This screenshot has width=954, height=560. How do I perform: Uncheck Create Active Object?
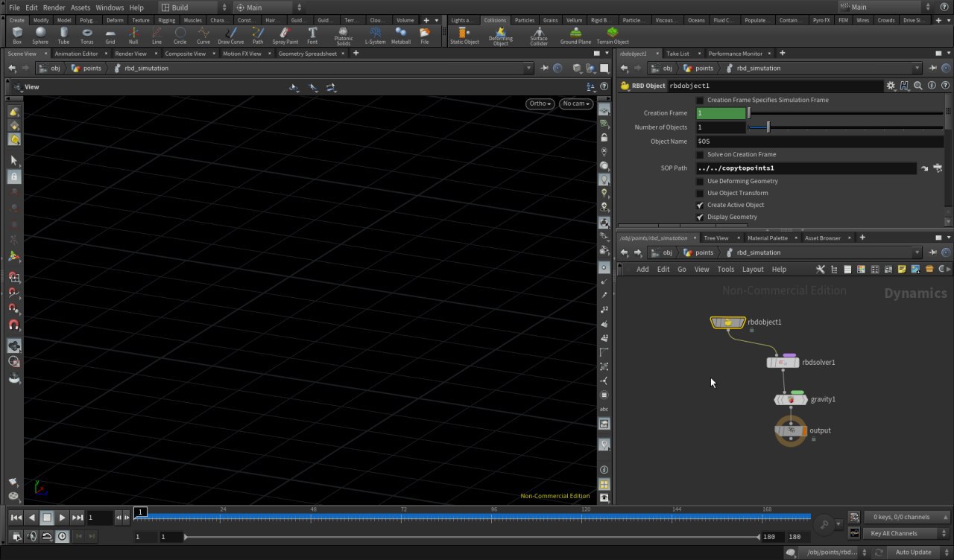pos(700,205)
